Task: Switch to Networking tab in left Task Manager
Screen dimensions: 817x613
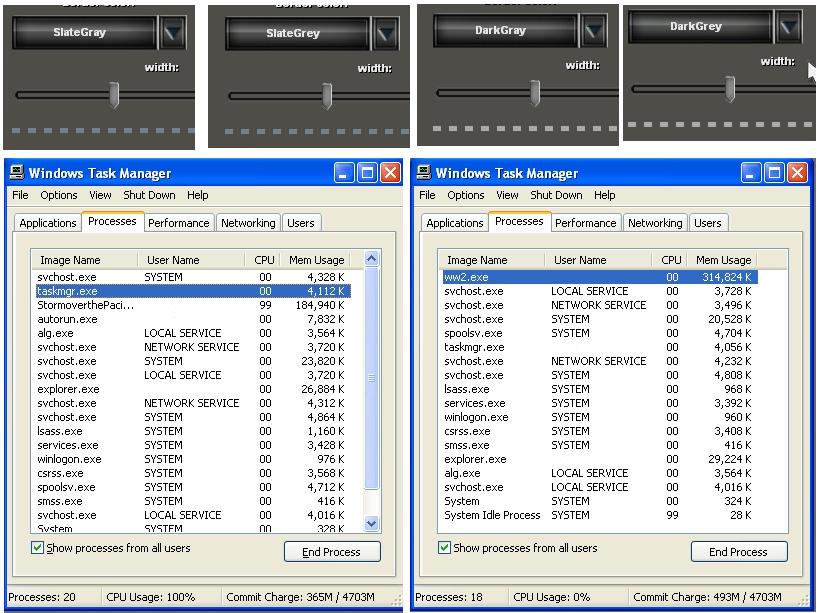Action: [x=248, y=223]
